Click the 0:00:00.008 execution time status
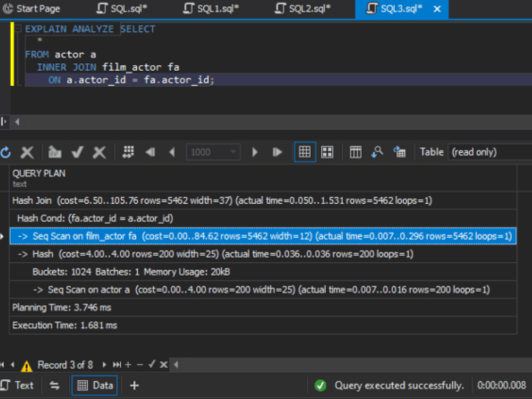Viewport: 532px width, 399px height. (501, 385)
